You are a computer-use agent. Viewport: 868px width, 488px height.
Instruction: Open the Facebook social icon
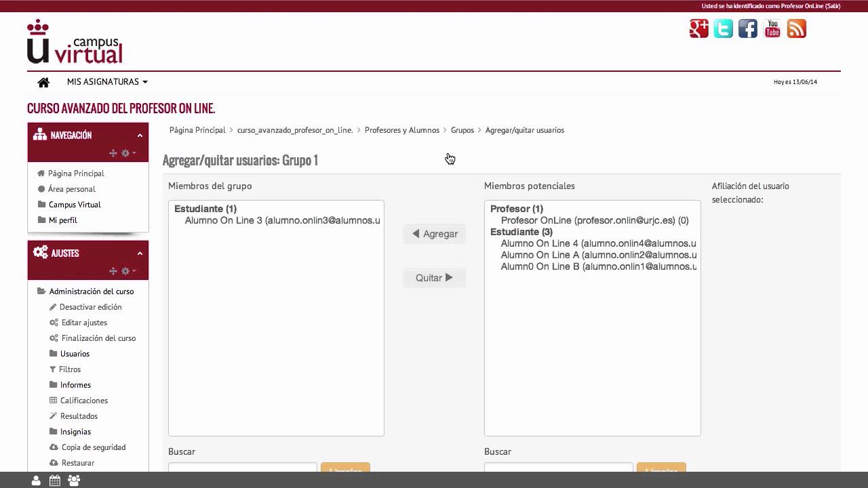coord(748,28)
